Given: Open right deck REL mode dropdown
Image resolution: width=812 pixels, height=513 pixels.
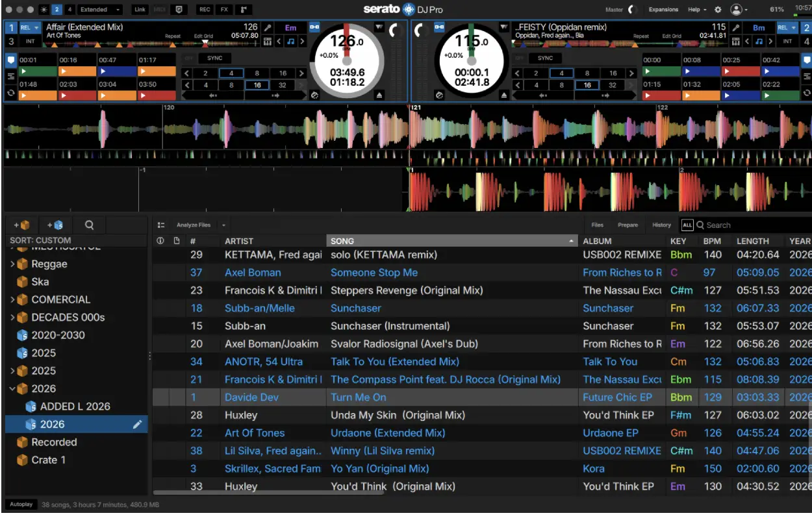Looking at the screenshot, I should point(787,28).
